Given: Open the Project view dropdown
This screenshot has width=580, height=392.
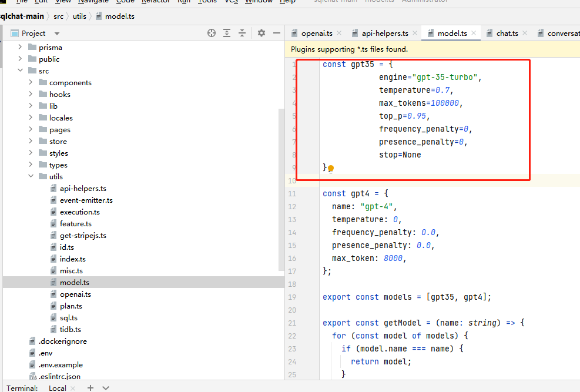Looking at the screenshot, I should pyautogui.click(x=57, y=33).
